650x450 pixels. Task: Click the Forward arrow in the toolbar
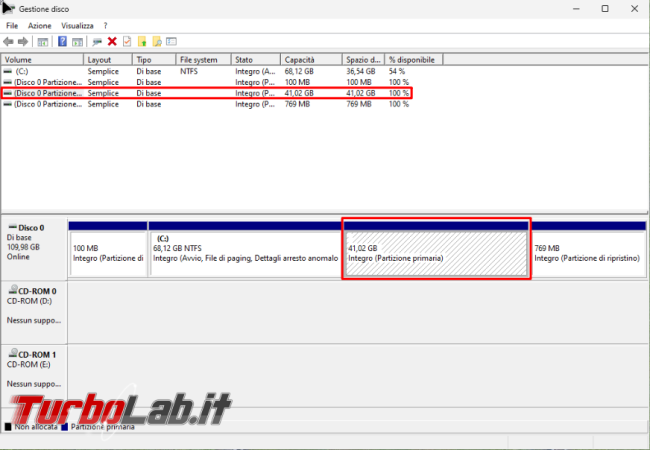(x=23, y=41)
